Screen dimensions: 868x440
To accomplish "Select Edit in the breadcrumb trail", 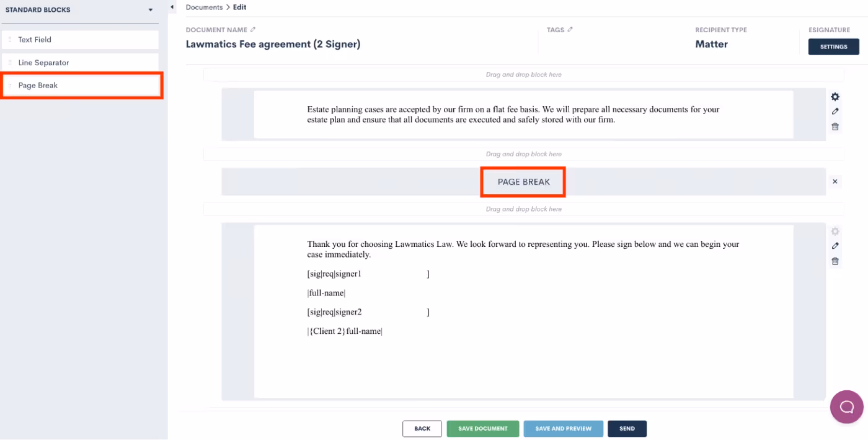I will [239, 7].
